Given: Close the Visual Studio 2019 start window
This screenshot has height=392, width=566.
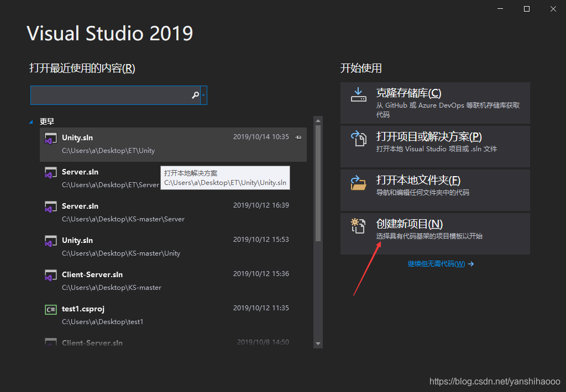Looking at the screenshot, I should click(x=553, y=9).
